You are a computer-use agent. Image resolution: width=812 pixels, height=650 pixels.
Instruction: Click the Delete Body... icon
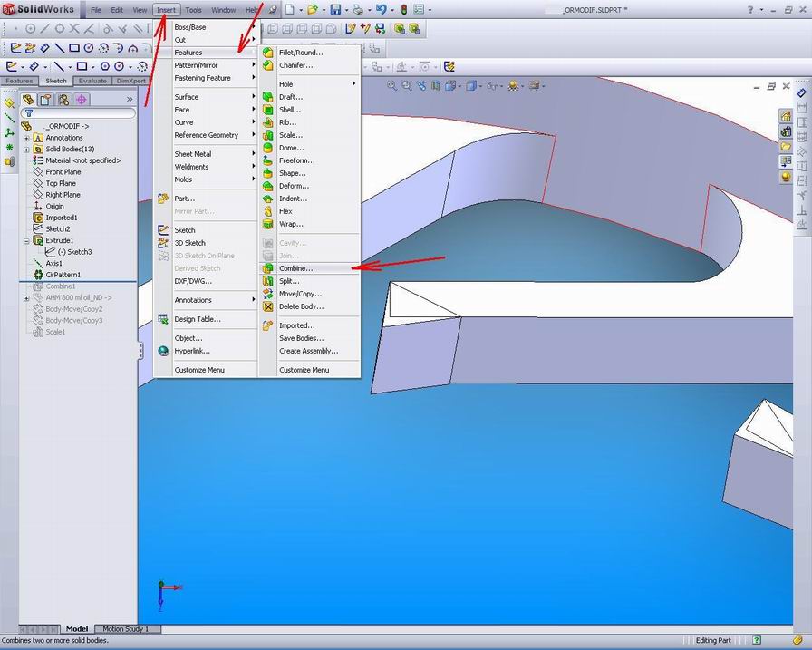click(x=267, y=306)
